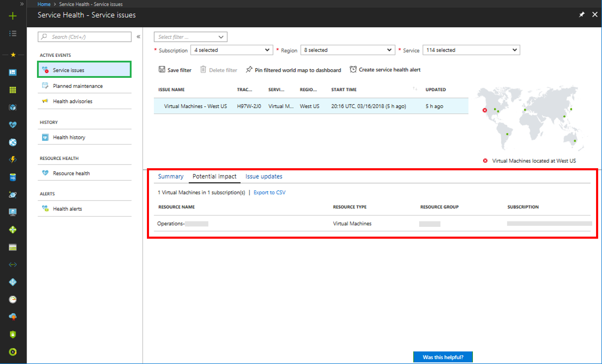Click the RESOURCE TYPE column header
This screenshot has height=364, width=602.
click(350, 207)
